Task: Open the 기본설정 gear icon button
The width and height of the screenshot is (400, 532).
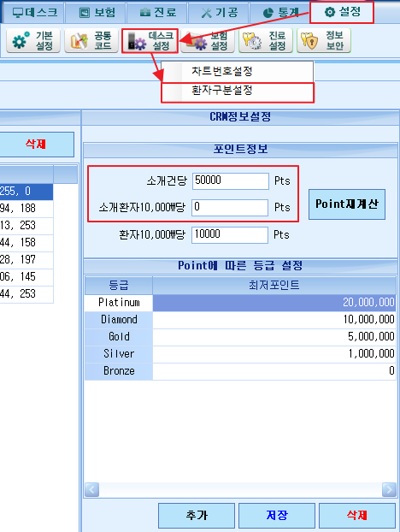Action: pyautogui.click(x=32, y=41)
